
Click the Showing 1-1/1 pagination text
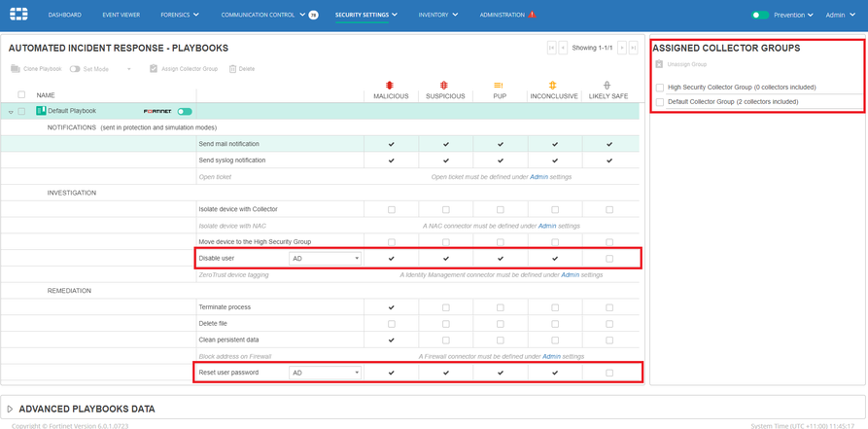coord(592,49)
